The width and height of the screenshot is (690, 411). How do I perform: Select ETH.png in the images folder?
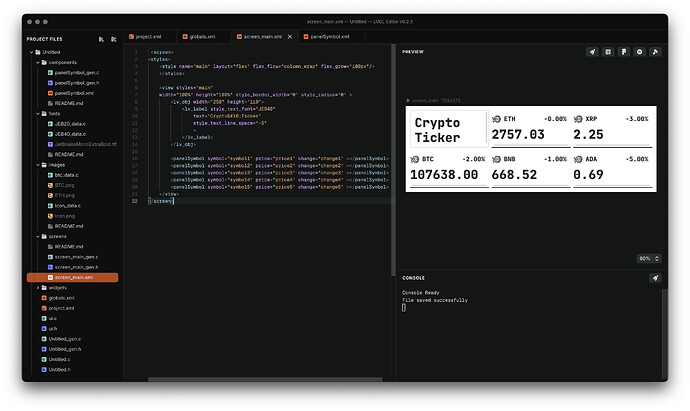[x=65, y=195]
